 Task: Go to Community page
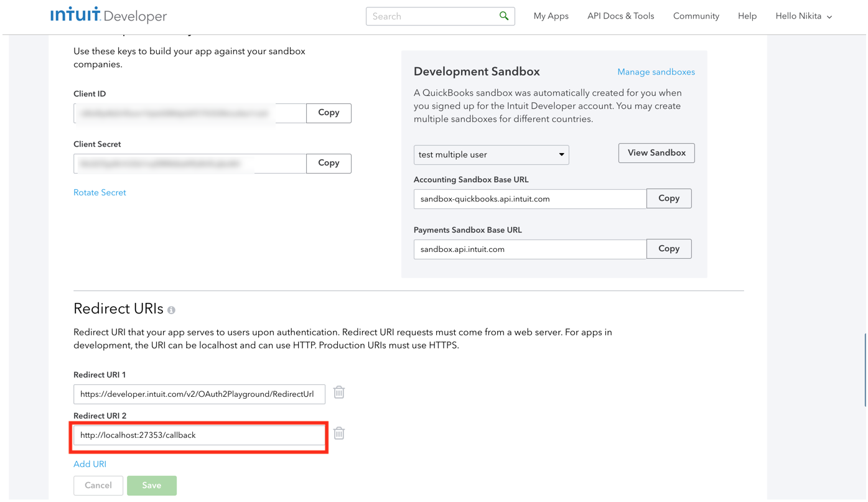point(696,16)
